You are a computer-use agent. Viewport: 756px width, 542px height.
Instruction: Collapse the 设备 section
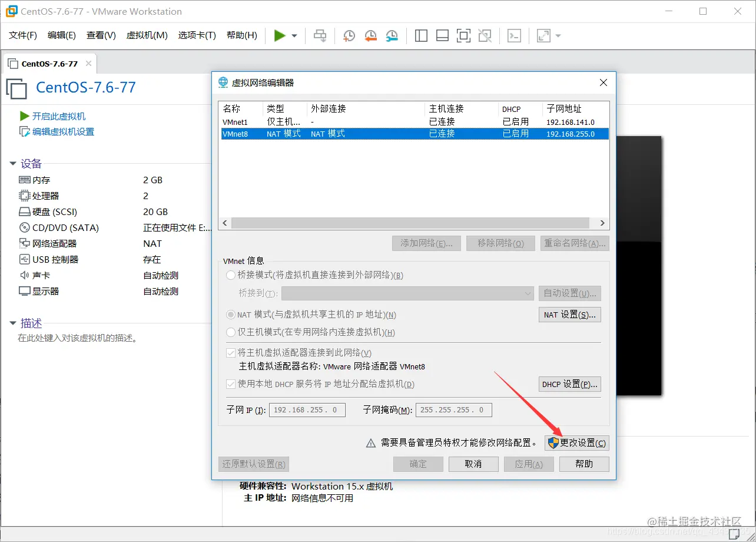pyautogui.click(x=13, y=164)
